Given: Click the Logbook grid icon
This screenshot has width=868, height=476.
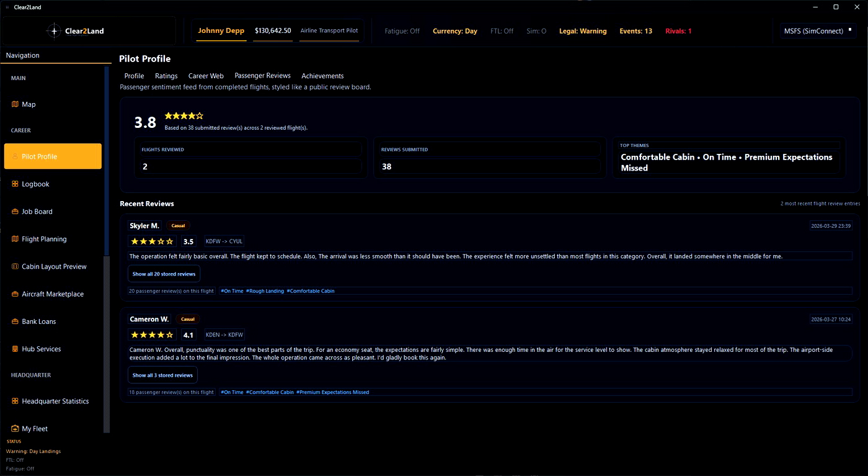Looking at the screenshot, I should click(15, 184).
